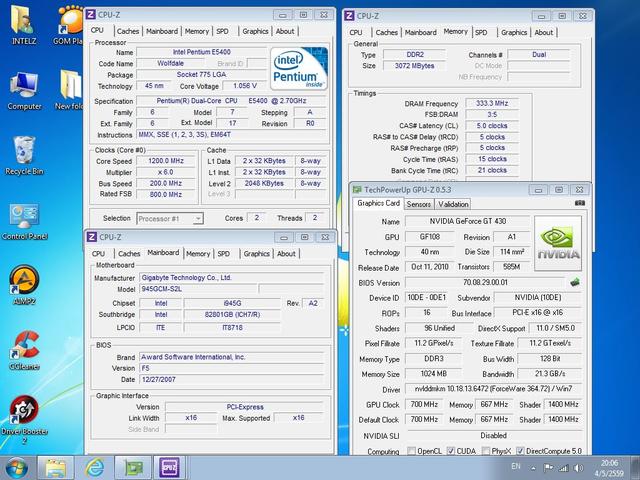Select About tab in the right CPU-Z Memory window
Viewport: 640px width, 480px height.
[544, 32]
